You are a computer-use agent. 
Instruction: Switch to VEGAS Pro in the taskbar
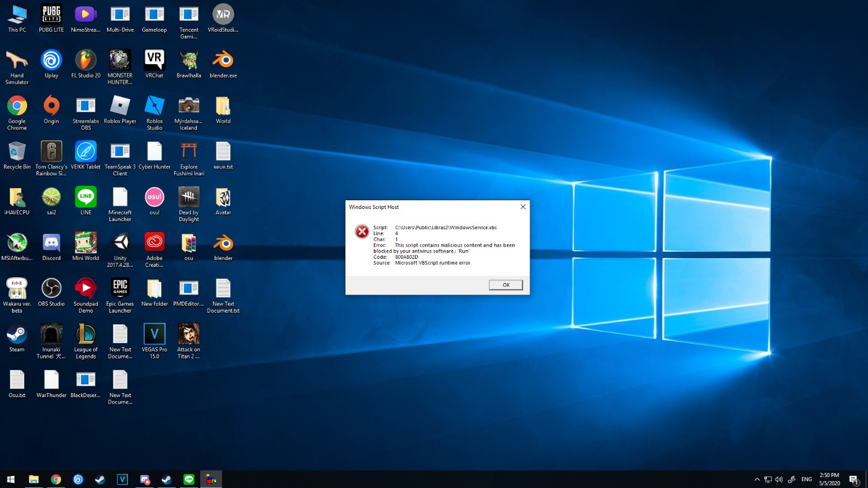tap(122, 479)
